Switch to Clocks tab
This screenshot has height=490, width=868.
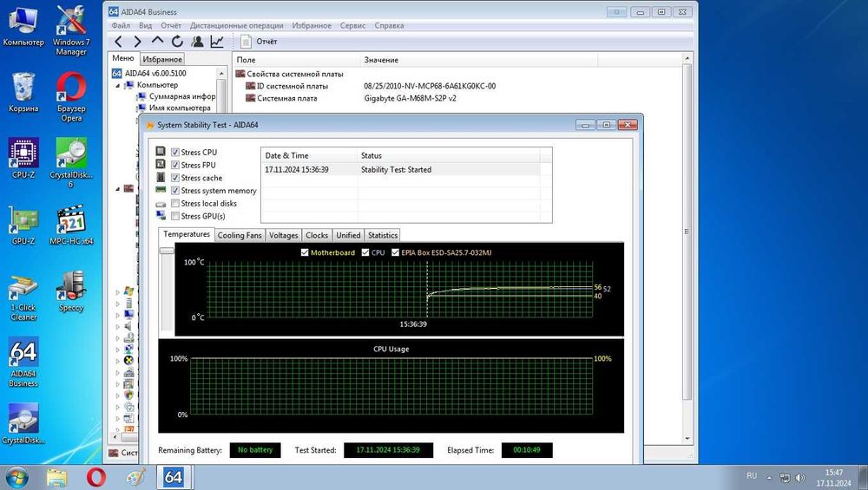(317, 235)
